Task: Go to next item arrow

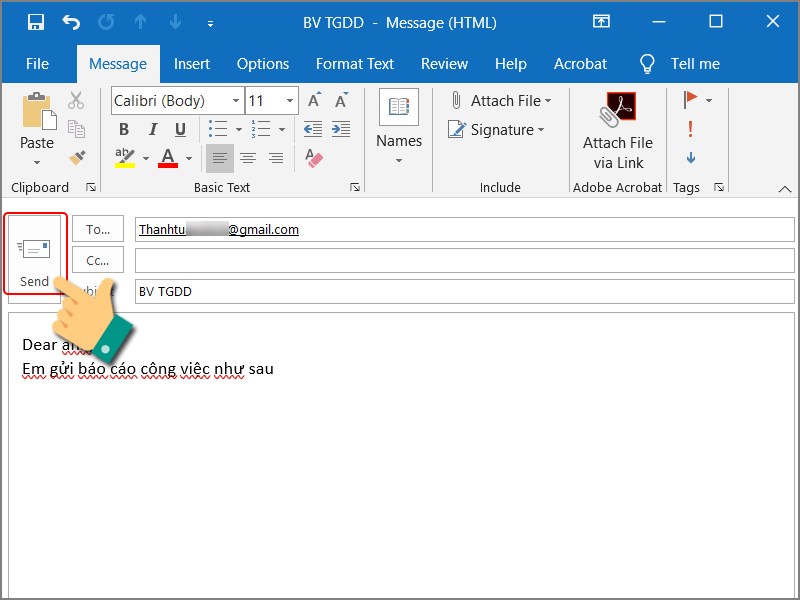Action: click(x=175, y=22)
